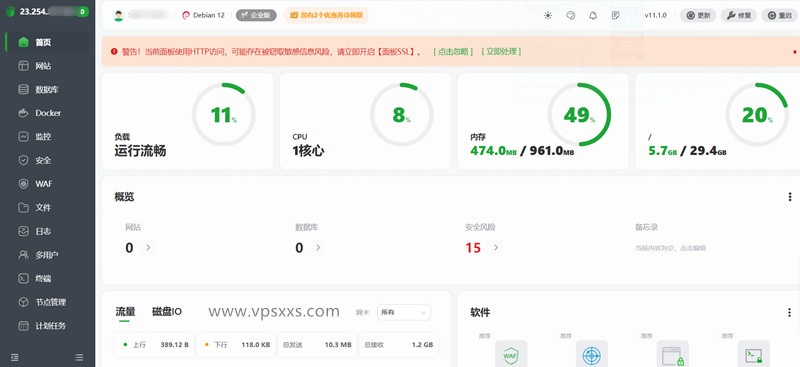Click the 计划任务 calendar icon in sidebar
800x367 pixels.
click(x=23, y=325)
